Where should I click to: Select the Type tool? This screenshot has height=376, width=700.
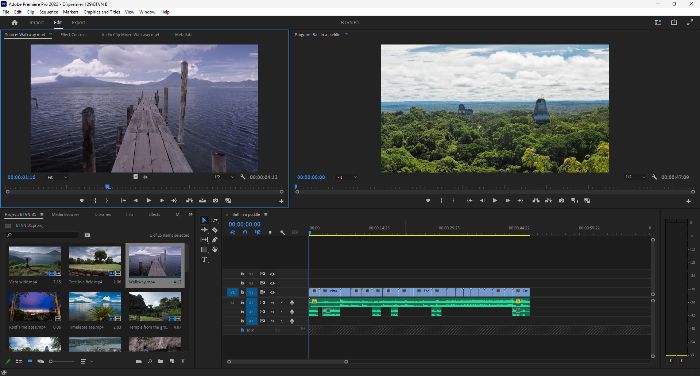[x=204, y=260]
